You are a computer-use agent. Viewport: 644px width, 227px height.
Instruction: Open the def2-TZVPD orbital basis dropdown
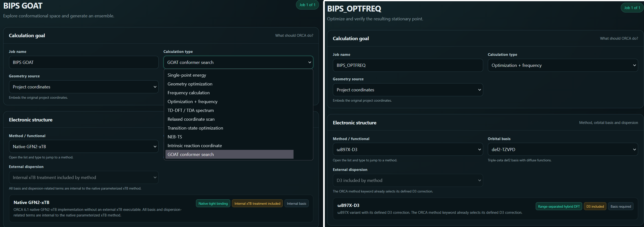click(563, 150)
